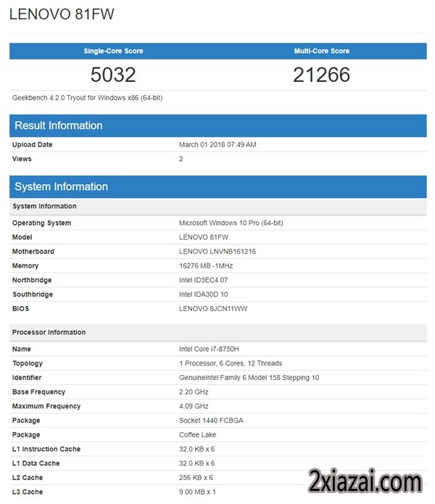
Task: Click the LENOVO 81FW page title
Action: [62, 15]
